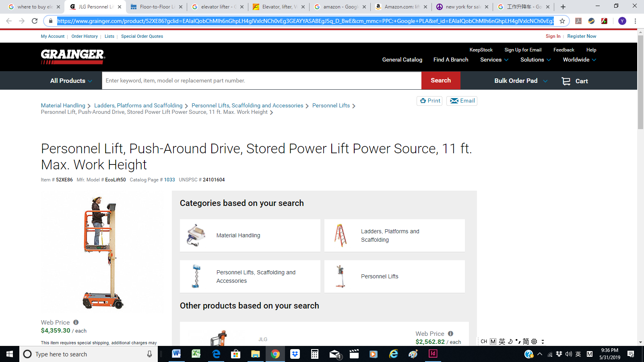The image size is (644, 362).
Task: Click the keyword search input field
Action: pos(262,80)
